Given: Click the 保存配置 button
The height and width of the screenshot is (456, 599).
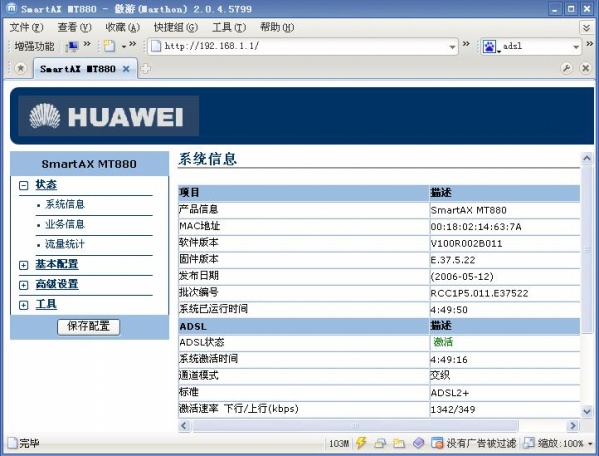Looking at the screenshot, I should pos(89,327).
